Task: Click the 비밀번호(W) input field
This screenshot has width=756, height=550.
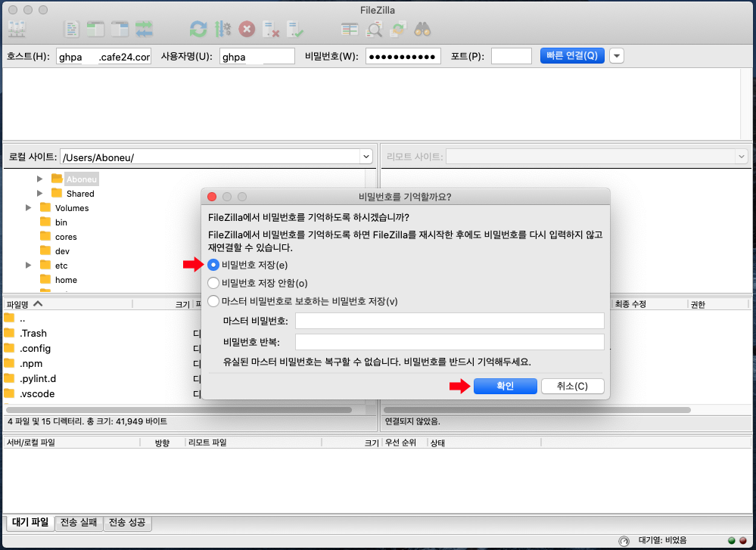Action: 403,57
